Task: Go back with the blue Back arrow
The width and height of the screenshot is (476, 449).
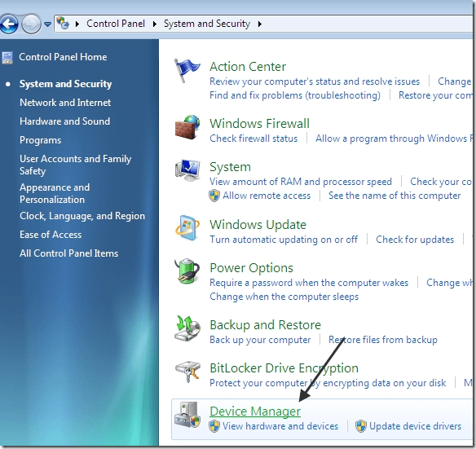Action: click(x=9, y=24)
